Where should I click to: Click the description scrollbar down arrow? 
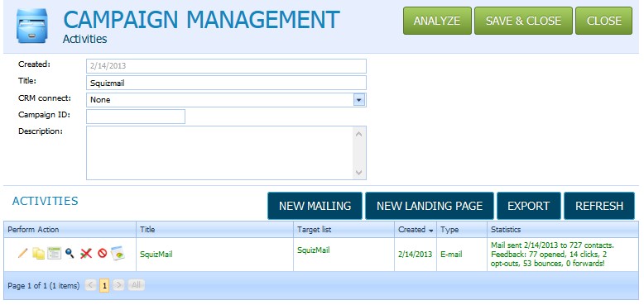359,173
